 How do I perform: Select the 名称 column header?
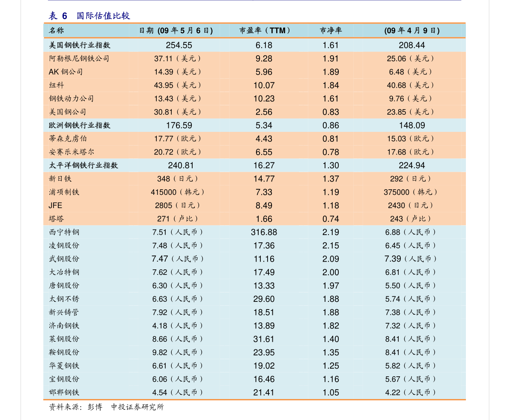(56, 30)
